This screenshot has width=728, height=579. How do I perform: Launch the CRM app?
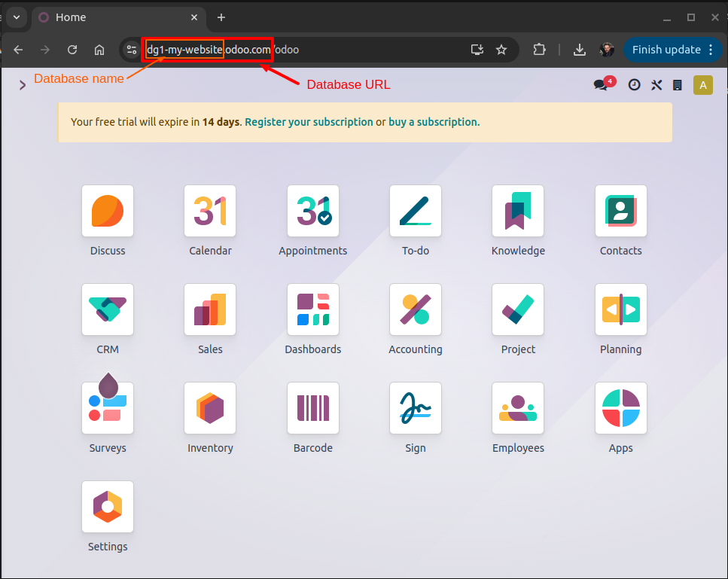click(107, 309)
